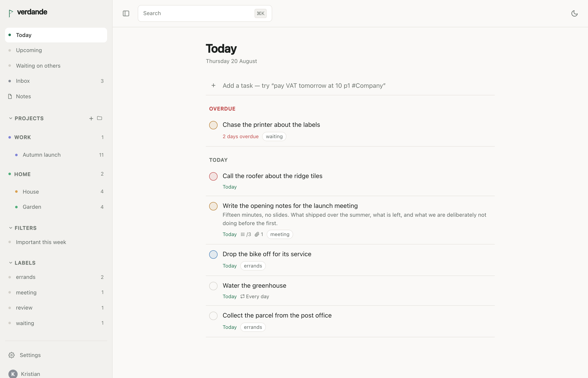The image size is (588, 378).
Task: Open the meeting label in sidebar
Action: pos(56,293)
